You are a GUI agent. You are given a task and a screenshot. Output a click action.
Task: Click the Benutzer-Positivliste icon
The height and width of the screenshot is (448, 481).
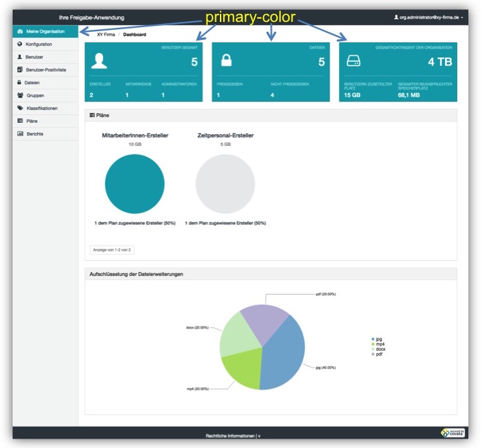pos(20,70)
